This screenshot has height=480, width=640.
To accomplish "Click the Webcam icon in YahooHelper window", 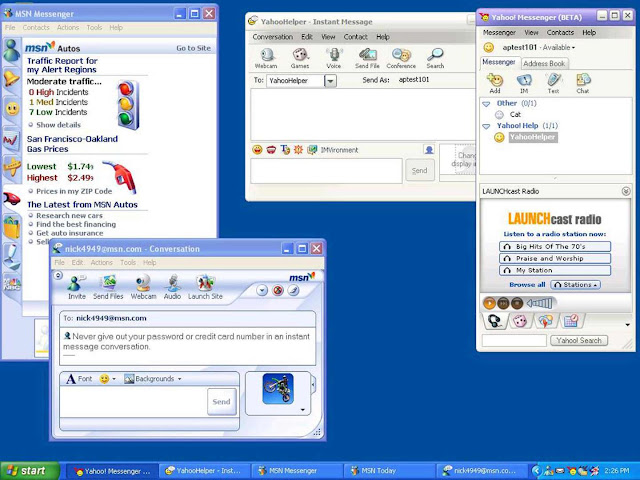I will [x=266, y=58].
